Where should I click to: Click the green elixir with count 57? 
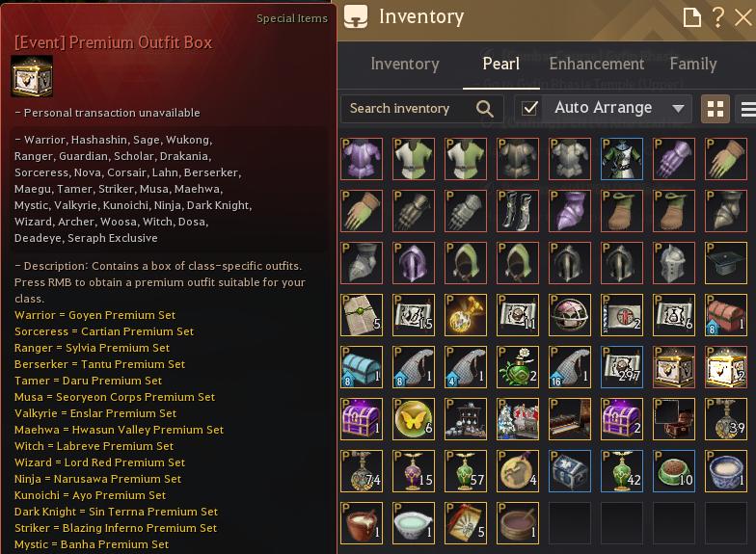(466, 471)
